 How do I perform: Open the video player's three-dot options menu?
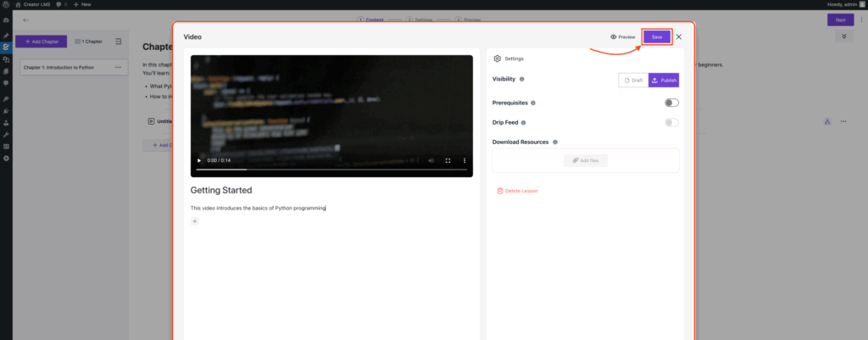[464, 160]
